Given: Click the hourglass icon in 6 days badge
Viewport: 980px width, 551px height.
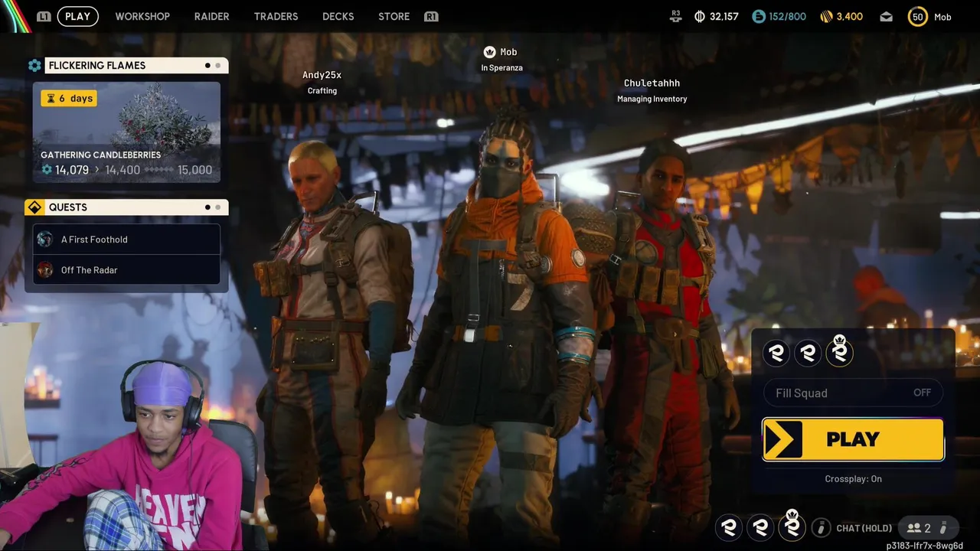Looking at the screenshot, I should pos(51,98).
